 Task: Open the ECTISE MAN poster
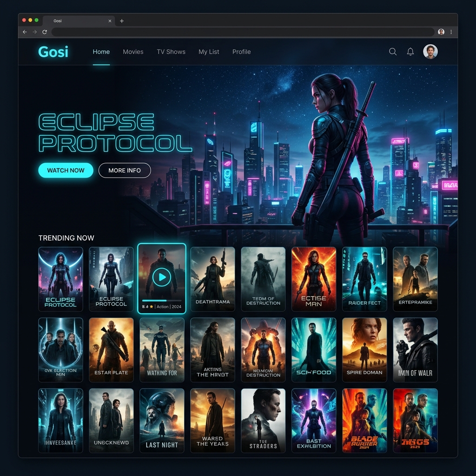(x=314, y=279)
